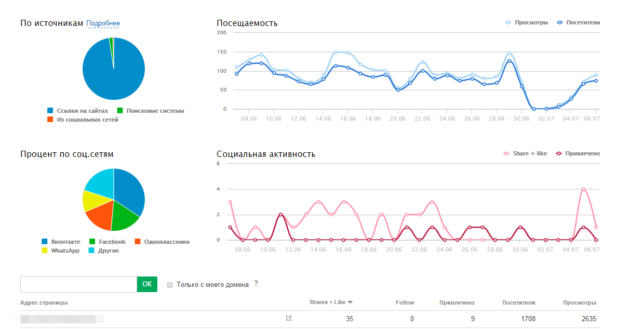Click the Одноклассники legend color square
Viewport: 644px width, 329px height.
click(x=138, y=242)
